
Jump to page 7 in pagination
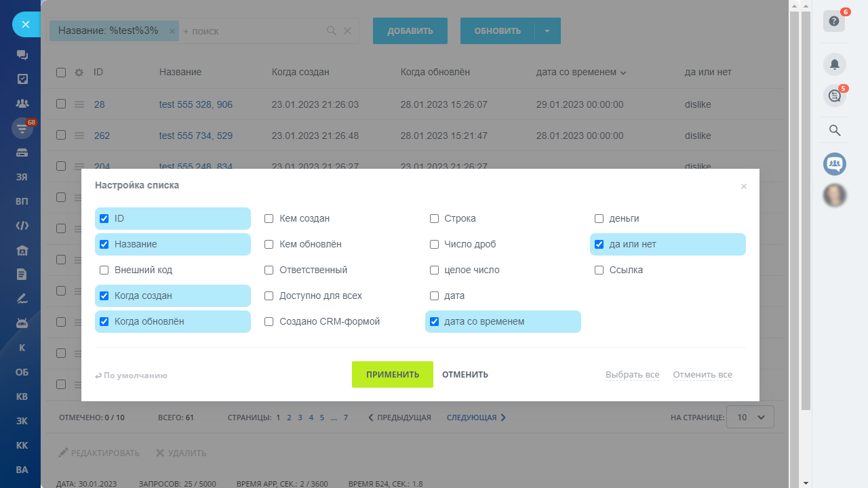tap(346, 418)
